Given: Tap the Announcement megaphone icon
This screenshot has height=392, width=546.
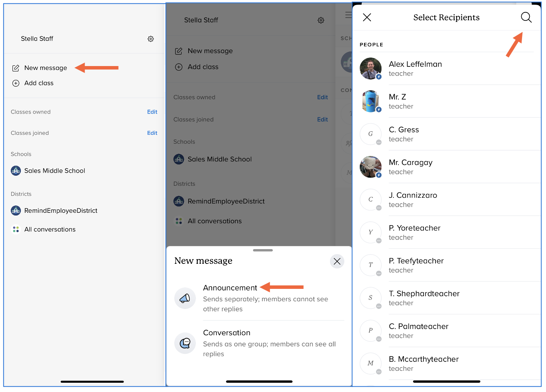Looking at the screenshot, I should pyautogui.click(x=185, y=298).
